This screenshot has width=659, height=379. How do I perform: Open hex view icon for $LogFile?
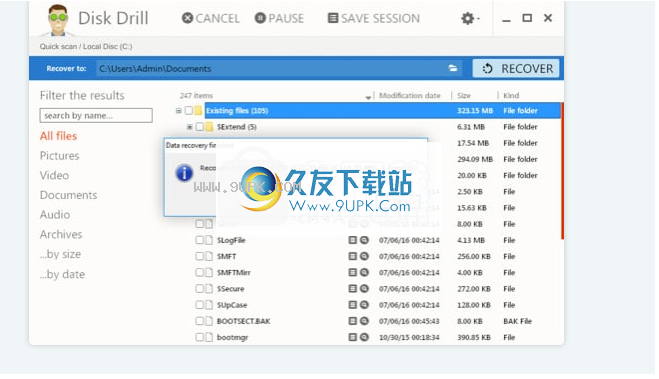point(353,240)
